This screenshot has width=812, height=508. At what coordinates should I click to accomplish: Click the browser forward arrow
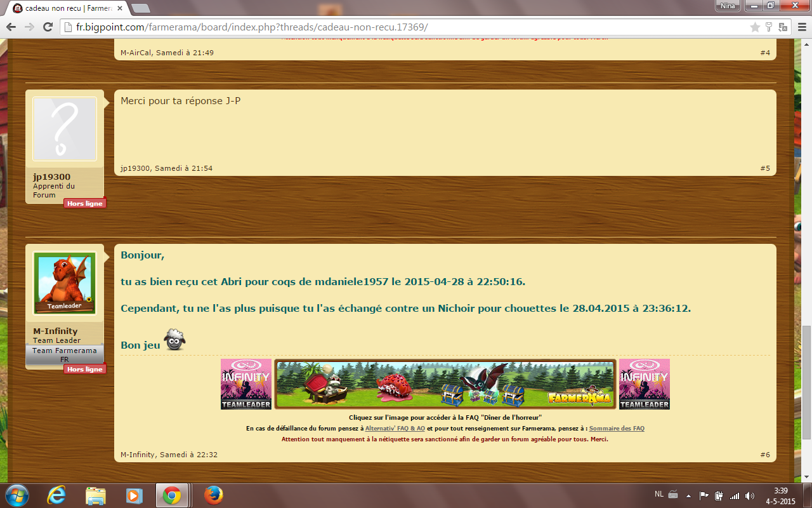pyautogui.click(x=29, y=27)
